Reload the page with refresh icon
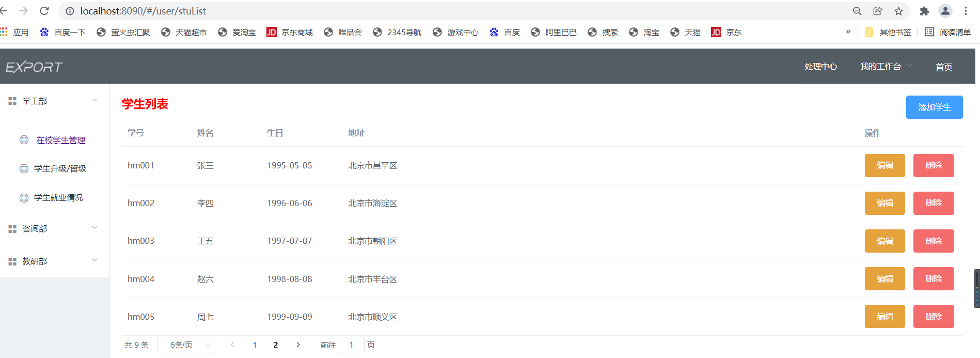980x358 pixels. (x=44, y=11)
